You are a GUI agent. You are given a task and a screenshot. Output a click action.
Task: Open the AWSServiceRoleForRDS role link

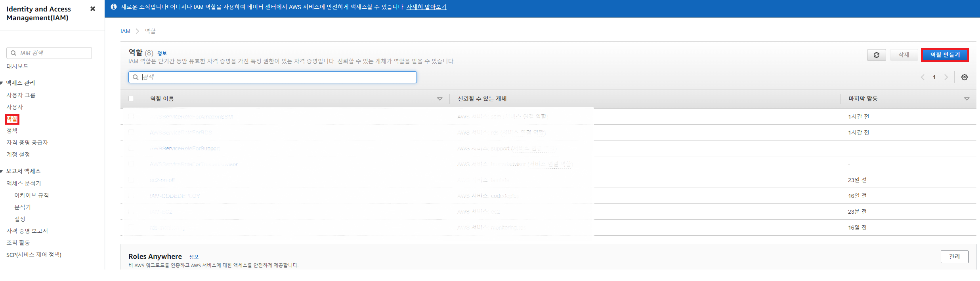[181, 133]
